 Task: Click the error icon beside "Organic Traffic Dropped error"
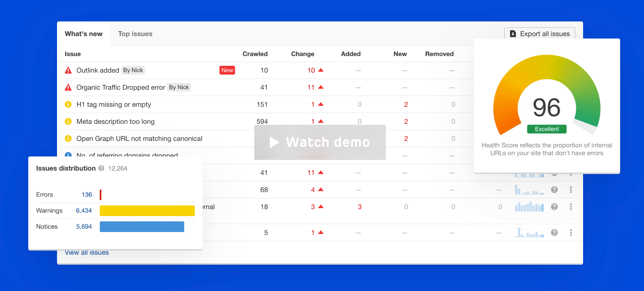coord(68,87)
